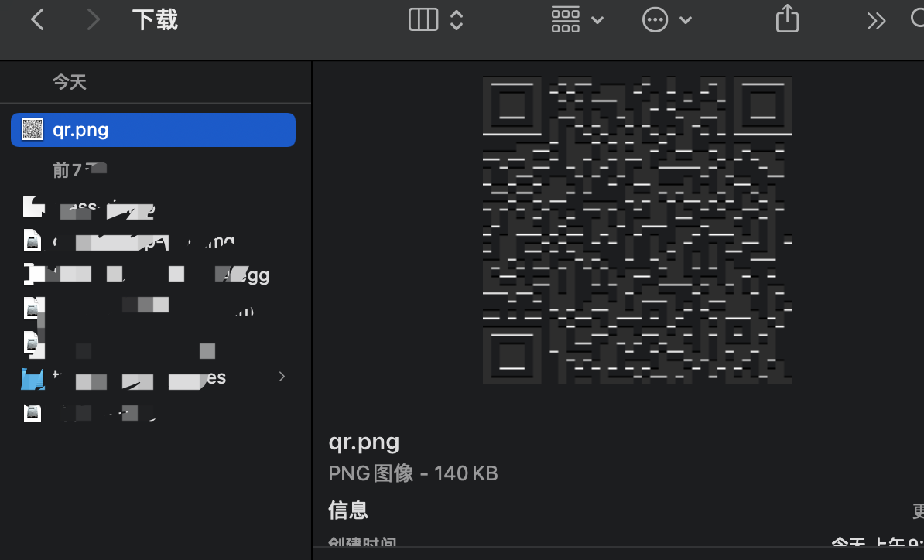The image size is (924, 560).
Task: Click the '前7' group header
Action: tap(80, 169)
